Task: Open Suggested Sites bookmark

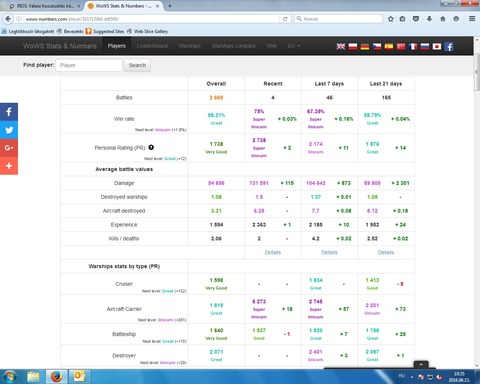Action: [105, 31]
